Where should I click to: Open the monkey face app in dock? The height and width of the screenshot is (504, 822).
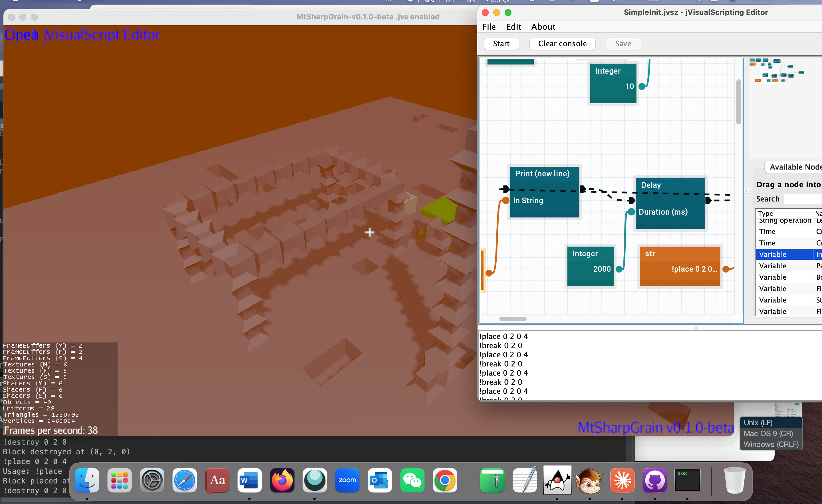589,480
